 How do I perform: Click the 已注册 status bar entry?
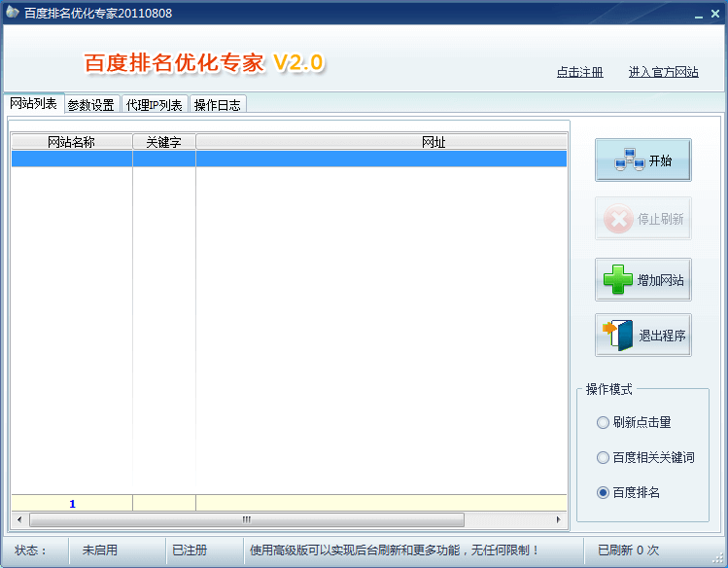pos(190,550)
